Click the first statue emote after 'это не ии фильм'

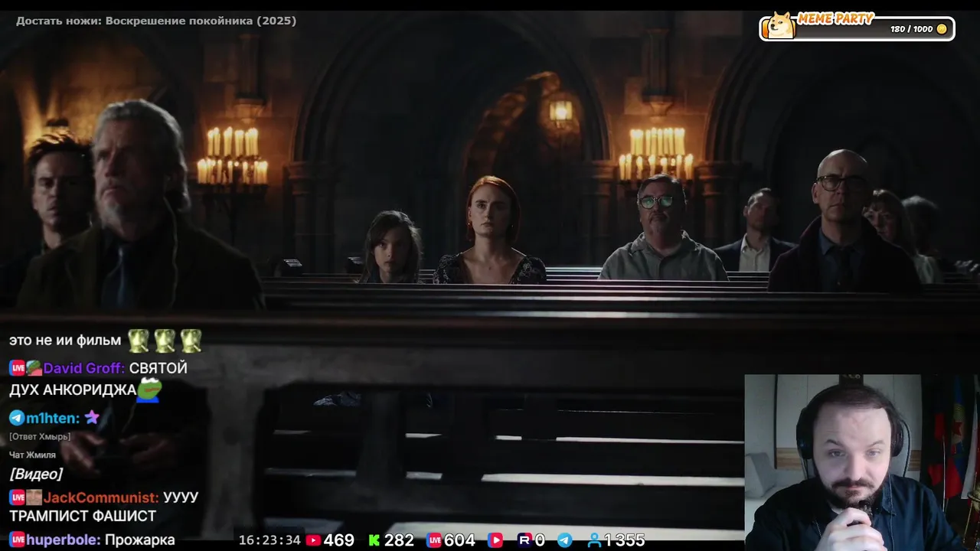(x=139, y=341)
